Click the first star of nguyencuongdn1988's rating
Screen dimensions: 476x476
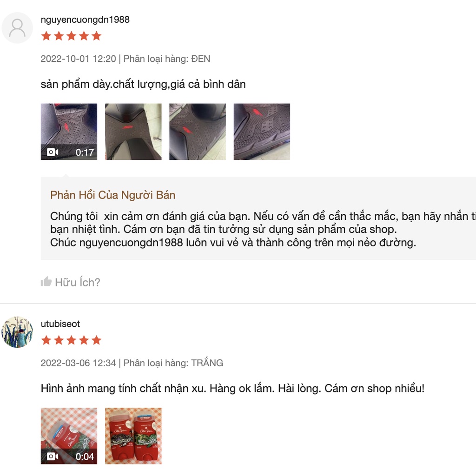pyautogui.click(x=46, y=36)
